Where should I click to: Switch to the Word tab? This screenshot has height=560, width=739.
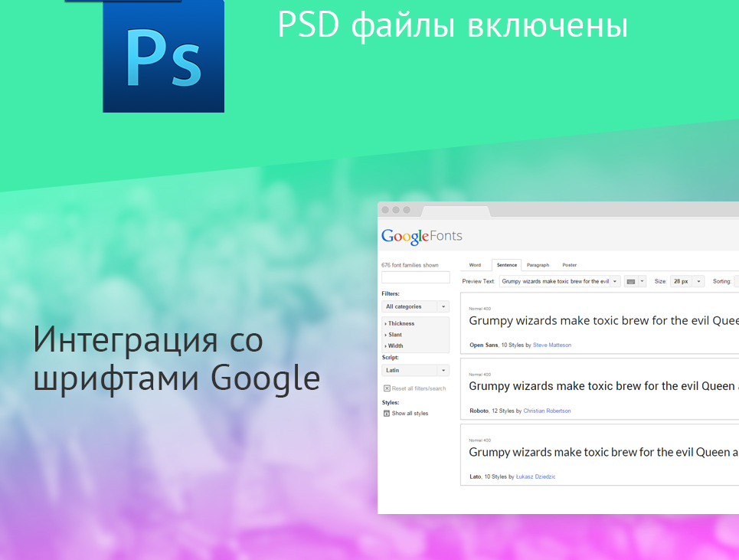[475, 265]
